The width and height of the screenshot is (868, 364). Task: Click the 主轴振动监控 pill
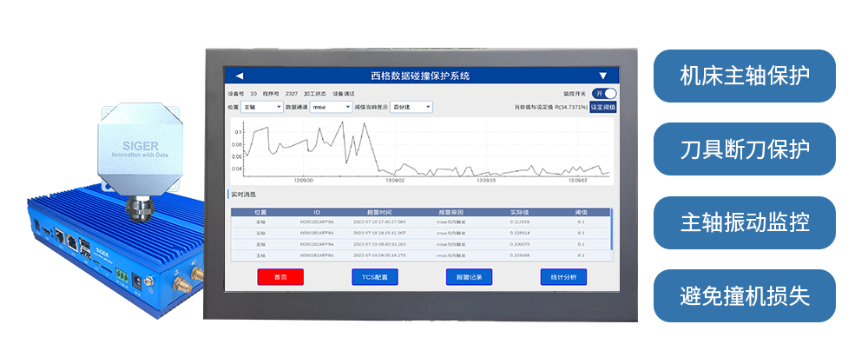click(745, 222)
